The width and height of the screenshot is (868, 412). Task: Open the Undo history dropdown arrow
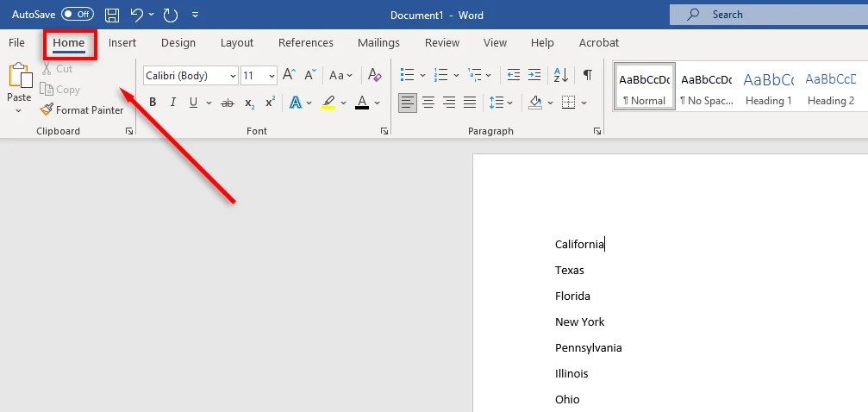[x=151, y=15]
